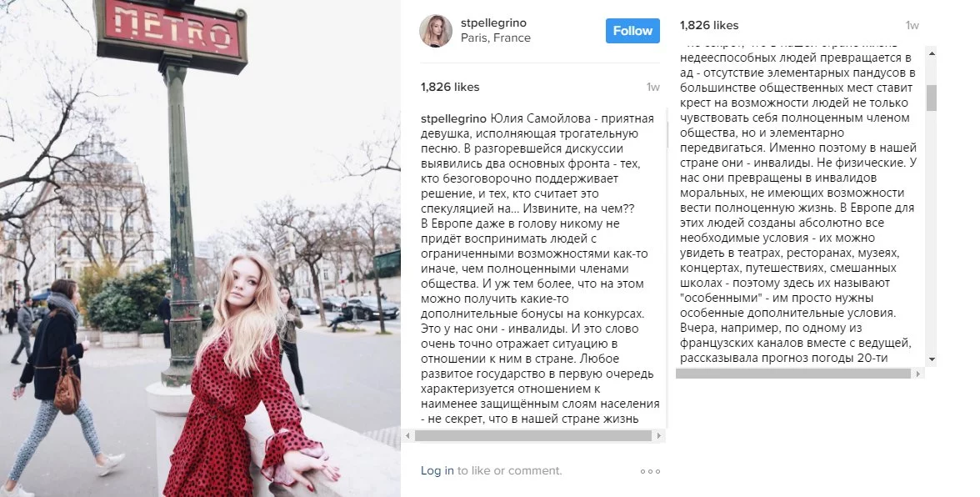Click 1,826 likes above right text panel

pos(709,26)
